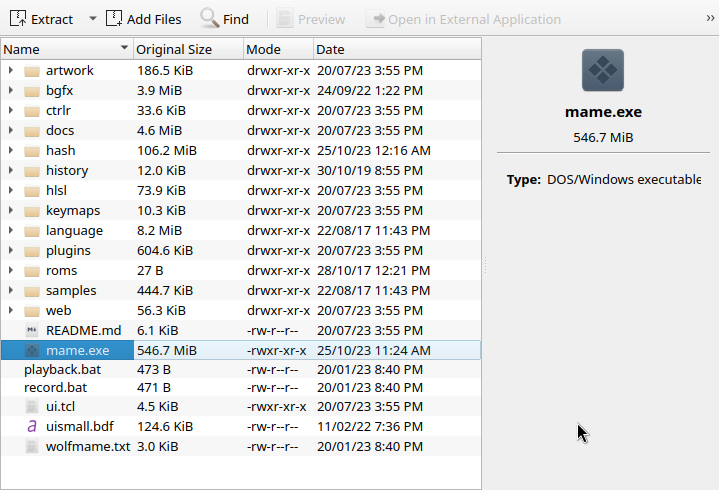Click the large mame.exe preview icon
Image resolution: width=719 pixels, height=490 pixels.
tap(603, 70)
